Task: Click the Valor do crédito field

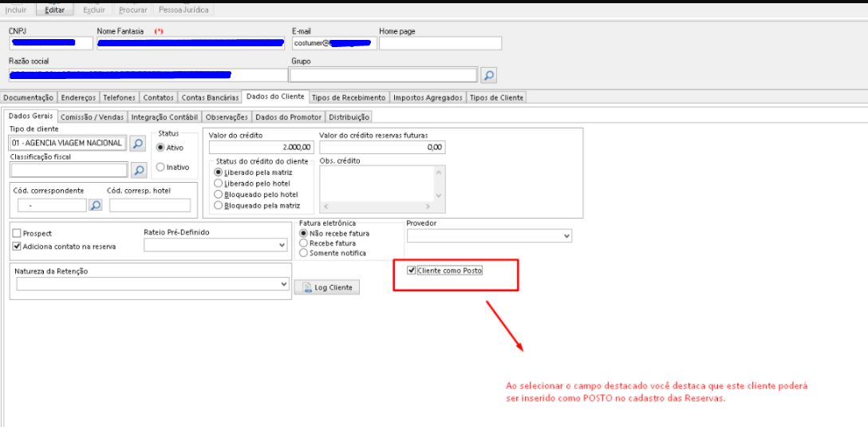Action: point(262,148)
